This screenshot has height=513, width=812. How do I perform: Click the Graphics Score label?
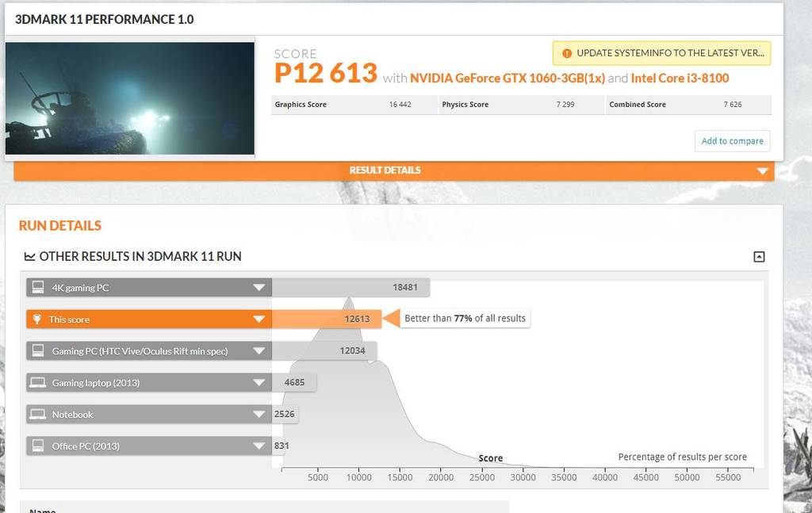[301, 105]
